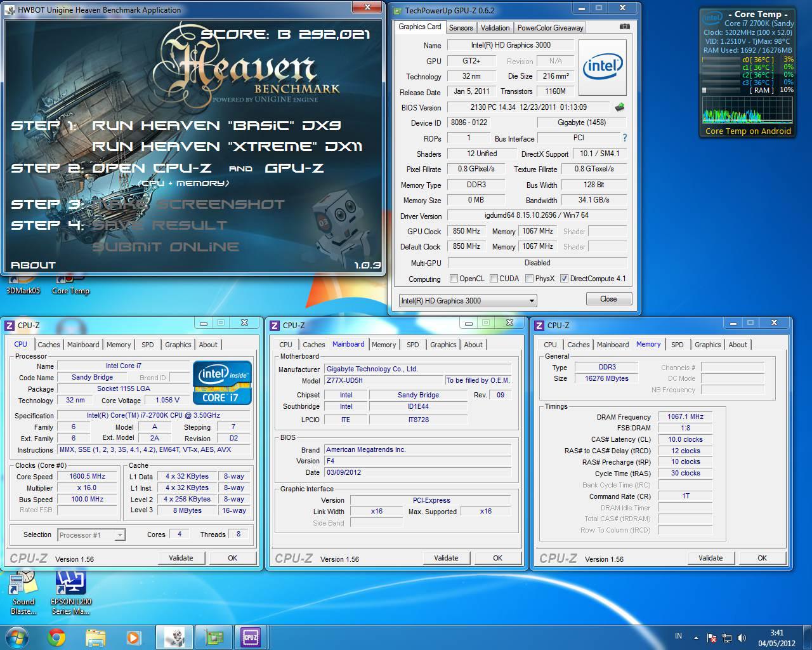Screen dimensions: 812x650
Task: Click Run Heaven "Xtreme" DX11
Action: pos(227,147)
